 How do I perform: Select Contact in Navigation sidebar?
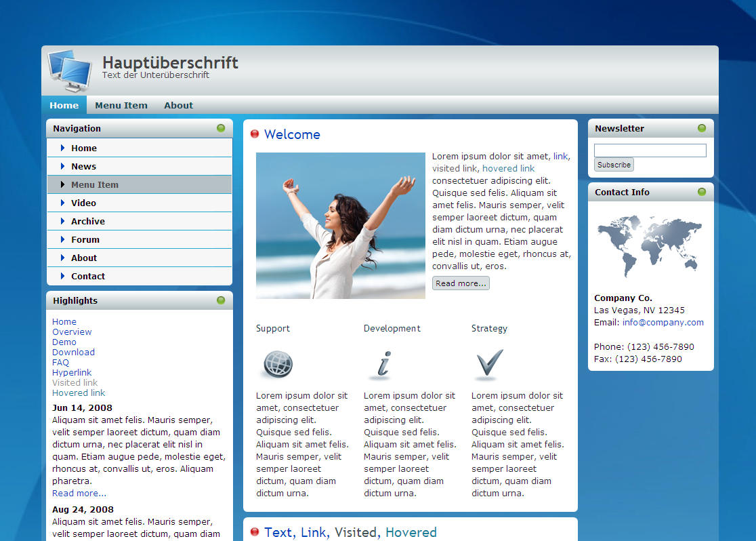140,277
